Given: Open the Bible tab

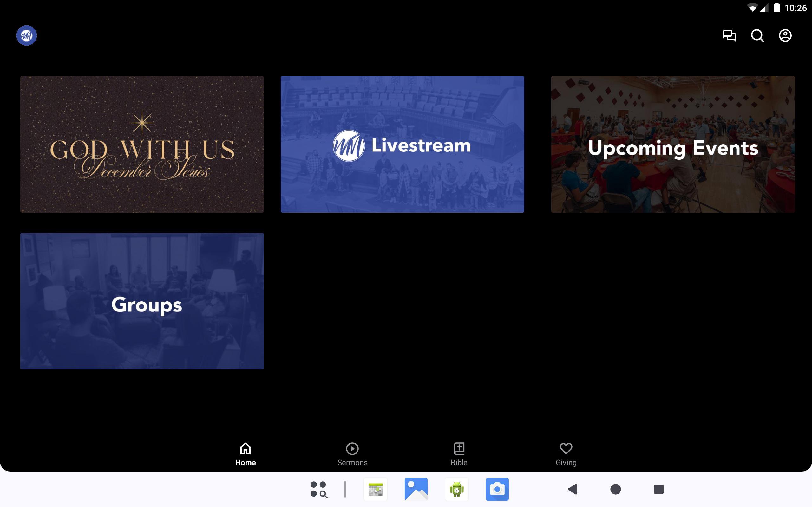Looking at the screenshot, I should 459,454.
